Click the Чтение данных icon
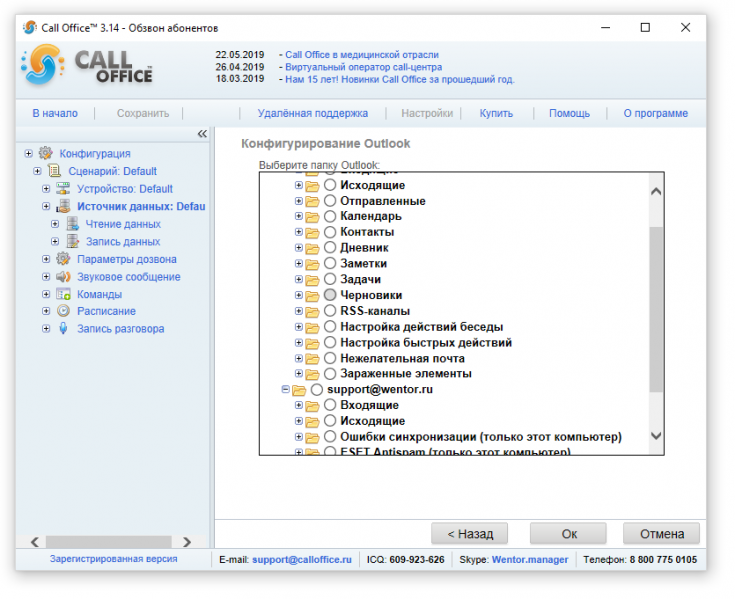735x599 pixels. point(73,224)
